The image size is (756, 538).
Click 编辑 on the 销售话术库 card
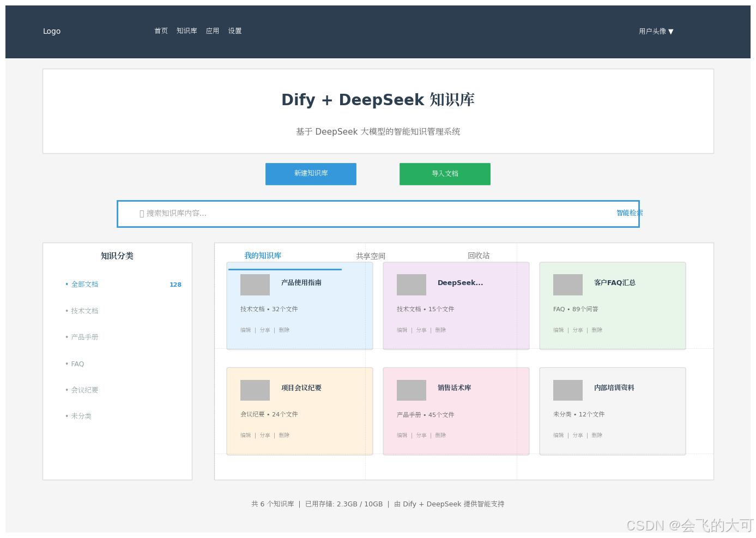click(x=402, y=436)
